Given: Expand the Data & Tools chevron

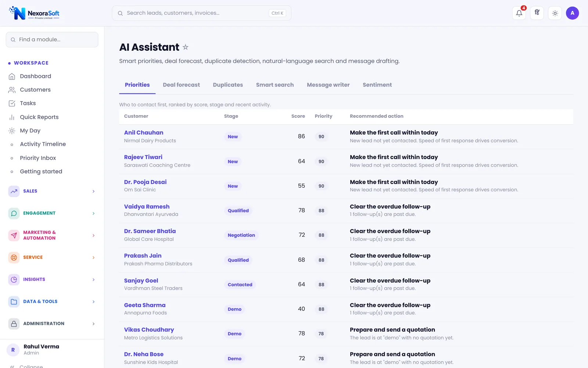Looking at the screenshot, I should tap(93, 302).
